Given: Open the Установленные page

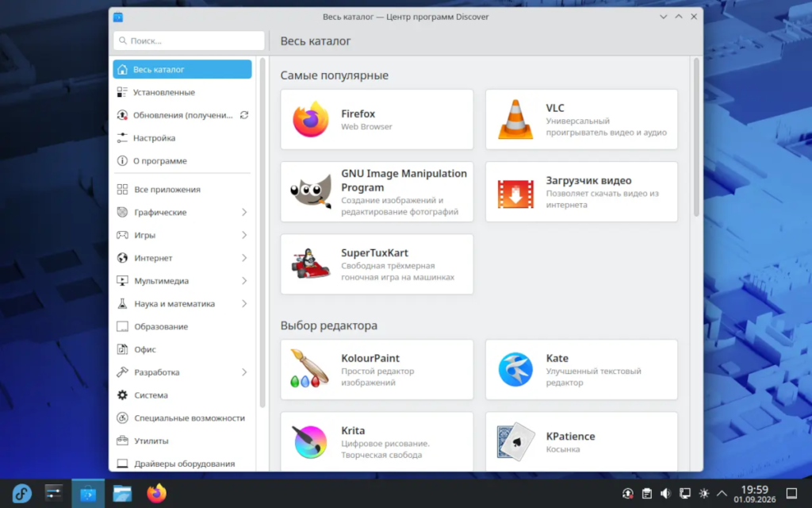Looking at the screenshot, I should 182,92.
